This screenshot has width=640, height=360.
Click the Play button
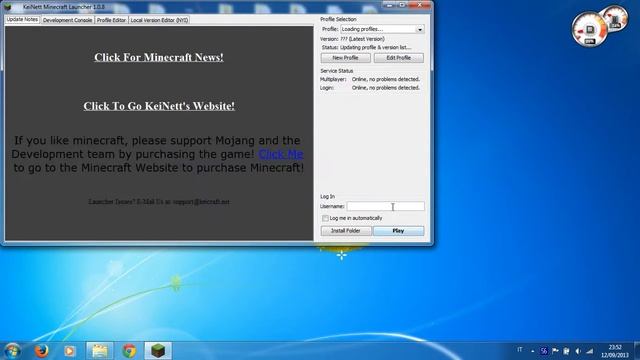398,231
